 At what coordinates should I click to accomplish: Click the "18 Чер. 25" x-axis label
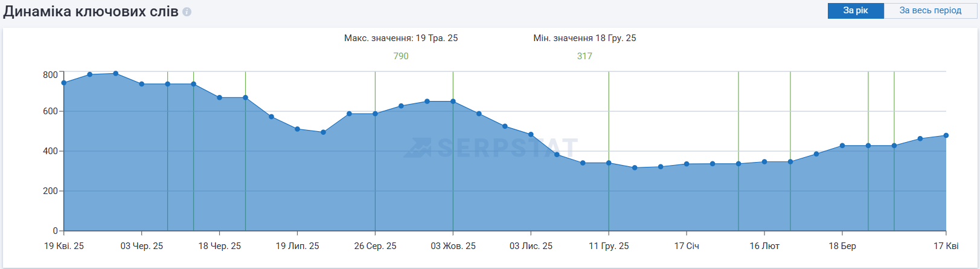pyautogui.click(x=220, y=246)
